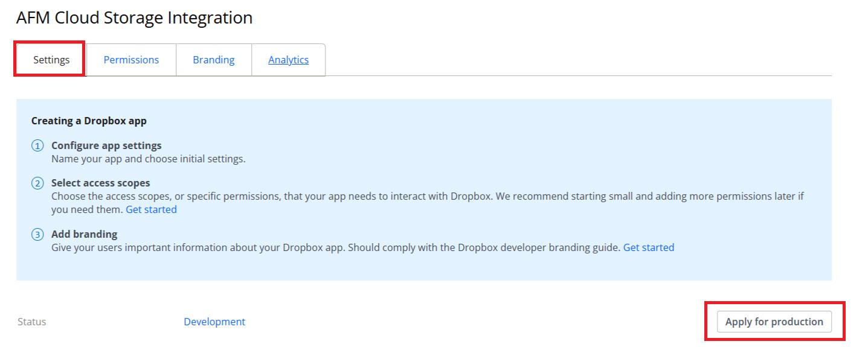Click the circled step 1 icon
This screenshot has width=868, height=347.
[37, 146]
